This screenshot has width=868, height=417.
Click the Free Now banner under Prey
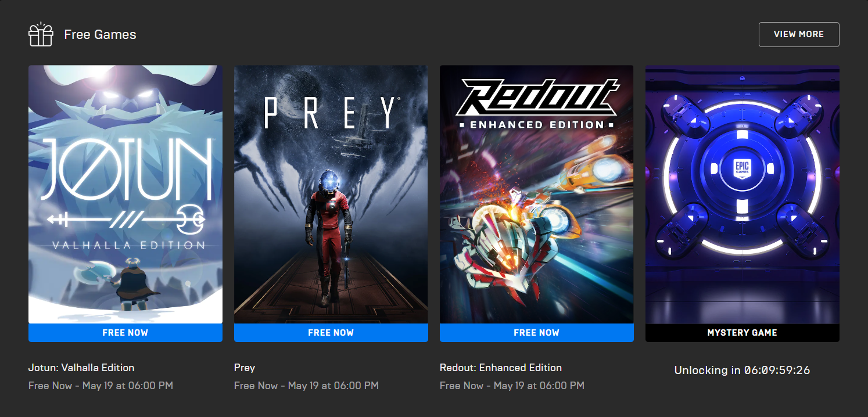[331, 333]
